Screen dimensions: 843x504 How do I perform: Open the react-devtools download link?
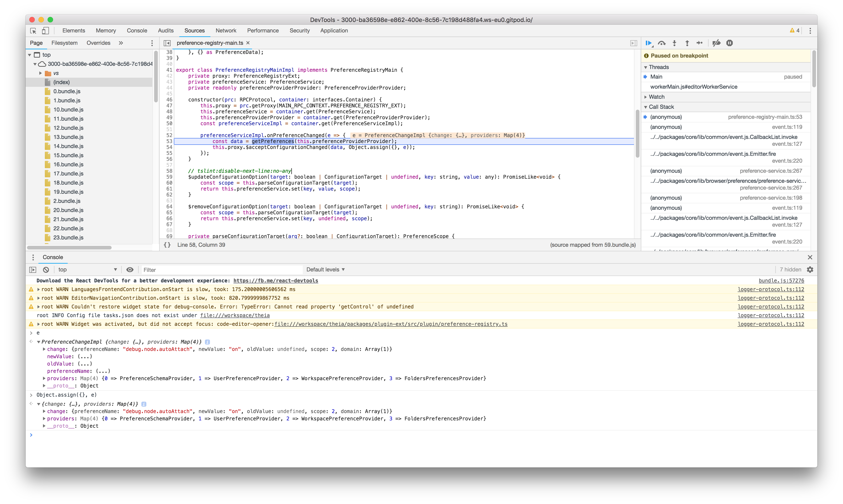[276, 281]
